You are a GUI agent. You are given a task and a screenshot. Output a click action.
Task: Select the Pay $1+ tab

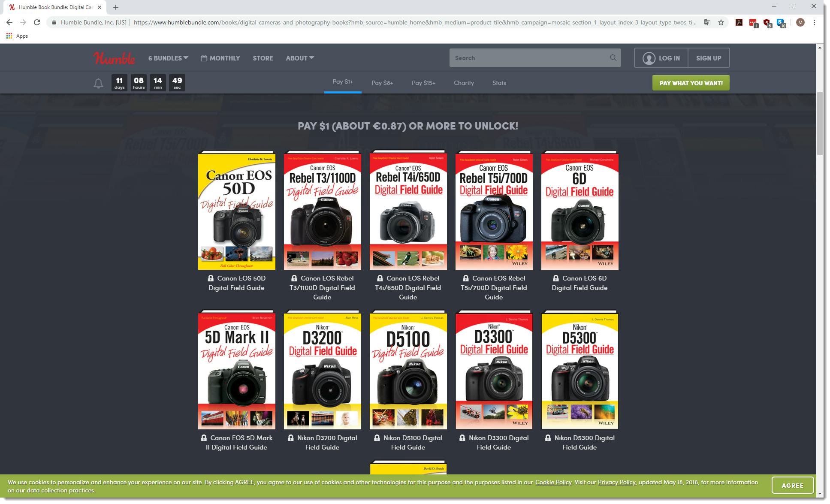tap(343, 82)
